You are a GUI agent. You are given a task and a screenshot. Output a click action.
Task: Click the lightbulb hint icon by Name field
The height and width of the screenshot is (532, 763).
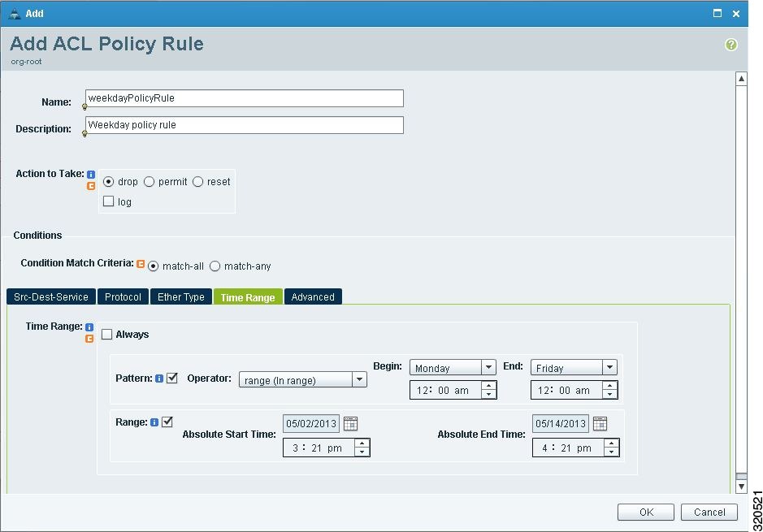point(85,106)
